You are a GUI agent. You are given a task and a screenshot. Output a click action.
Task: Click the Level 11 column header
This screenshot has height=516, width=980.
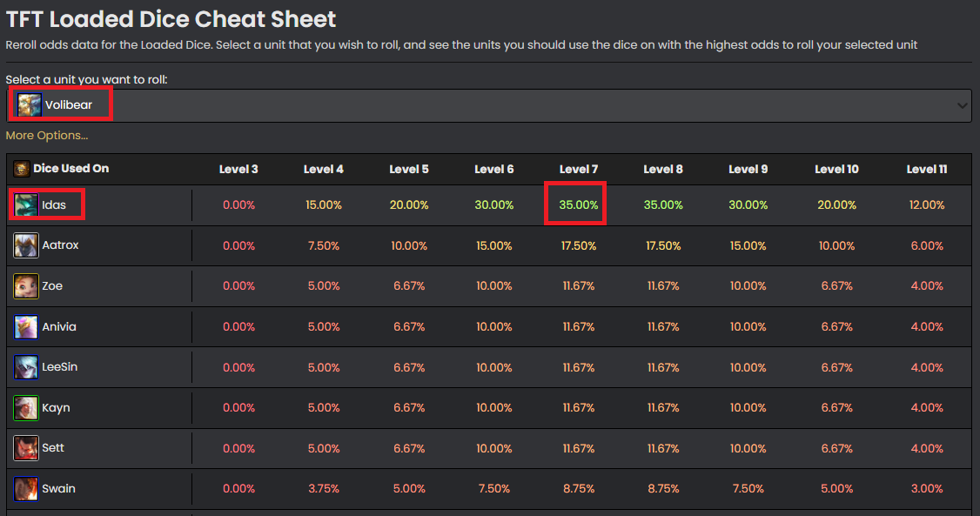click(x=927, y=170)
